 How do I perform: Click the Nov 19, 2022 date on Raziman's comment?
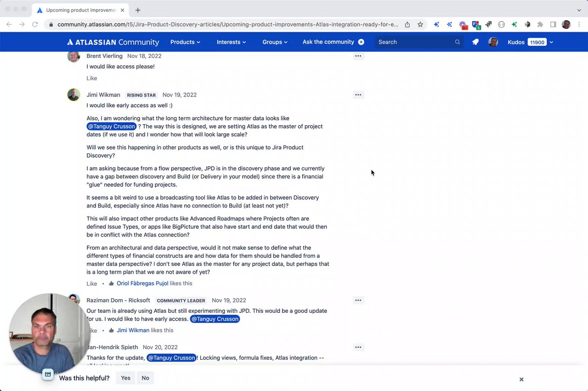pos(229,300)
